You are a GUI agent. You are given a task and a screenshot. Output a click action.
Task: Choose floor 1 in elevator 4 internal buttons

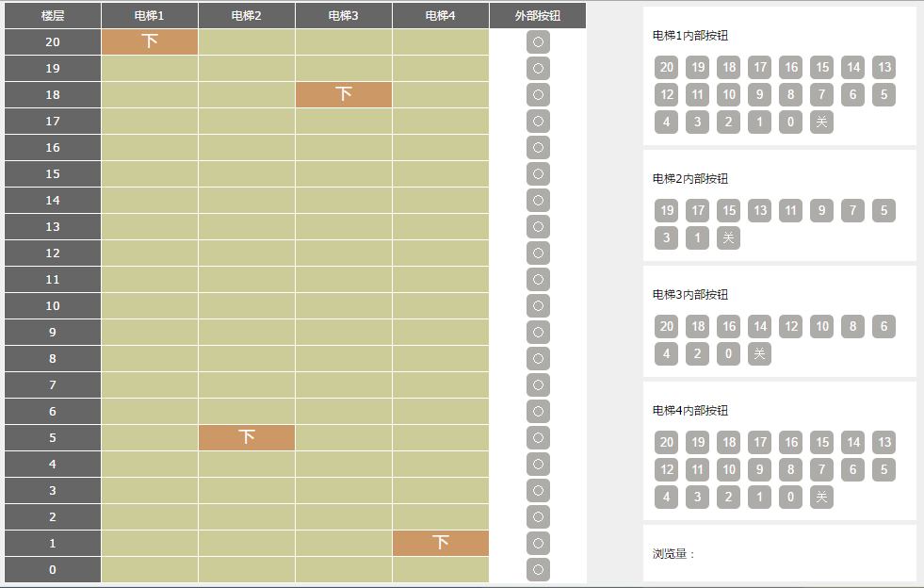[x=759, y=498]
